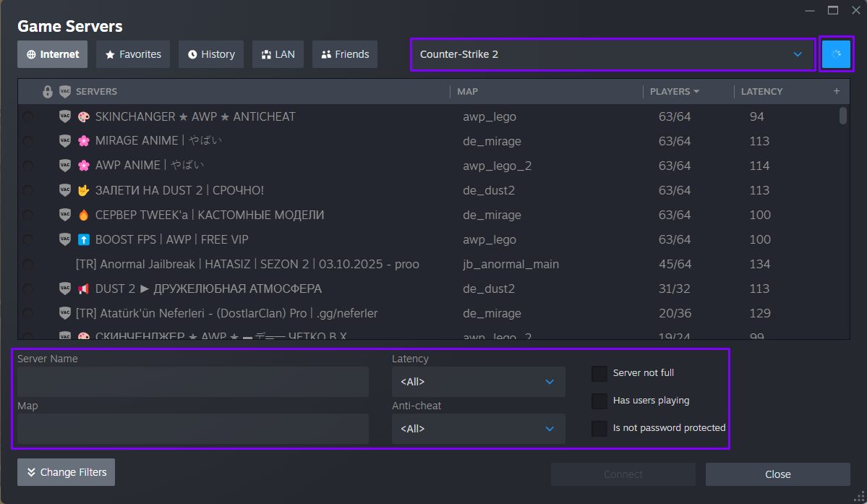Click the Favorites star icon

111,54
